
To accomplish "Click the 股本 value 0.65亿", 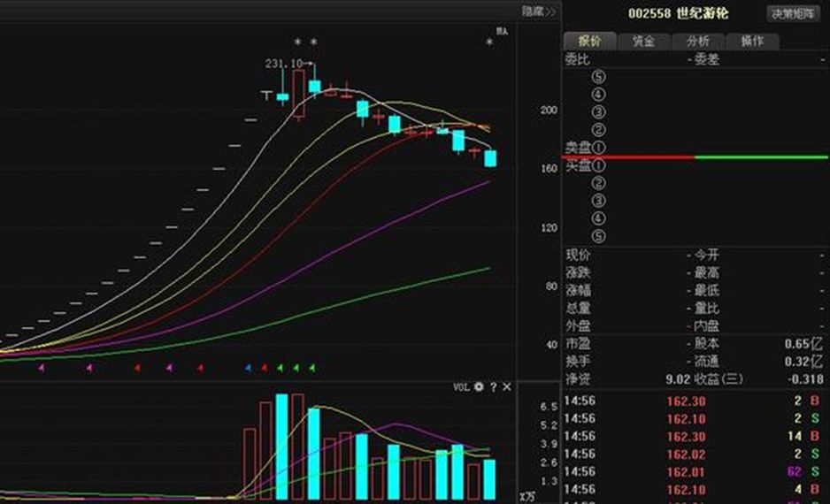I will pyautogui.click(x=803, y=344).
